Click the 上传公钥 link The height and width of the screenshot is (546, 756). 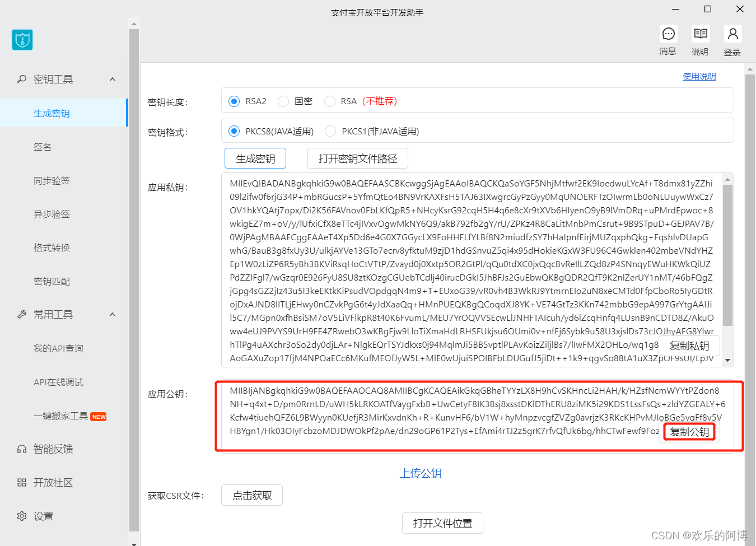421,473
